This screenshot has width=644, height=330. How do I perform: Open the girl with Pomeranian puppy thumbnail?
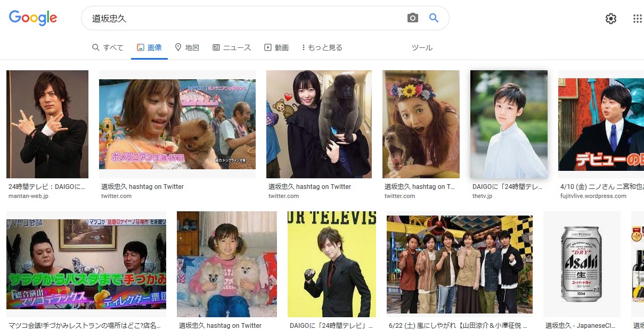click(177, 124)
